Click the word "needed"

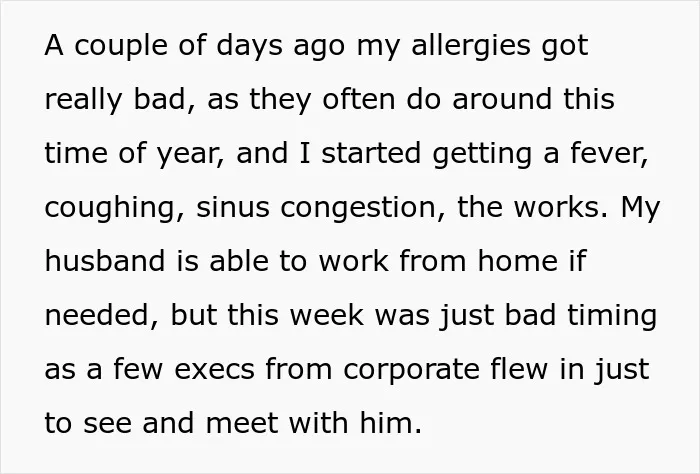98,315
